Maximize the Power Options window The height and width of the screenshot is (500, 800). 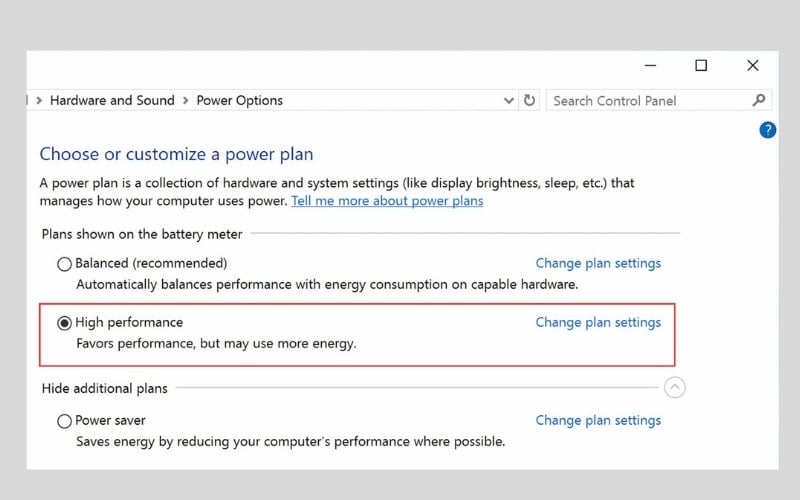pos(701,66)
